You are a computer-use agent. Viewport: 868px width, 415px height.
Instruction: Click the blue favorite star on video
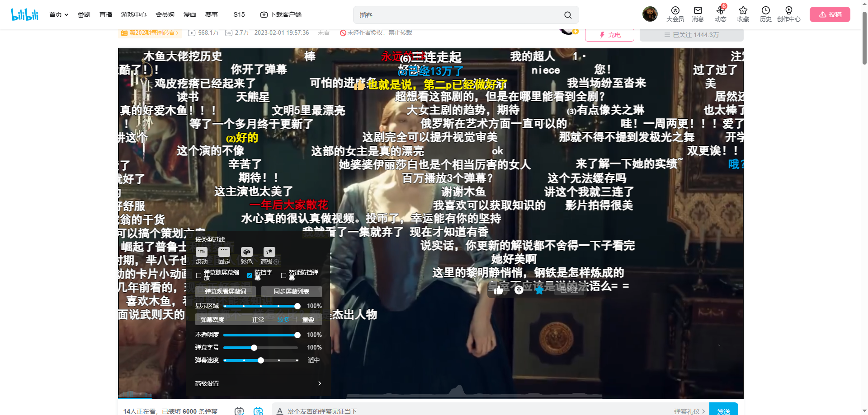[x=539, y=290]
